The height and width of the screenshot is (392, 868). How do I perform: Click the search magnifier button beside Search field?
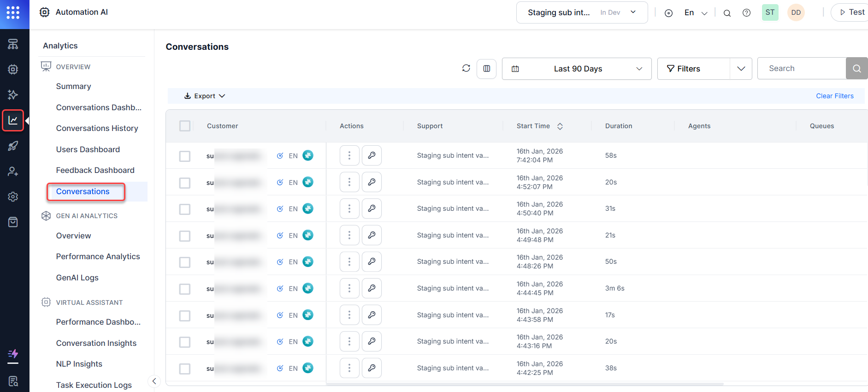click(856, 69)
